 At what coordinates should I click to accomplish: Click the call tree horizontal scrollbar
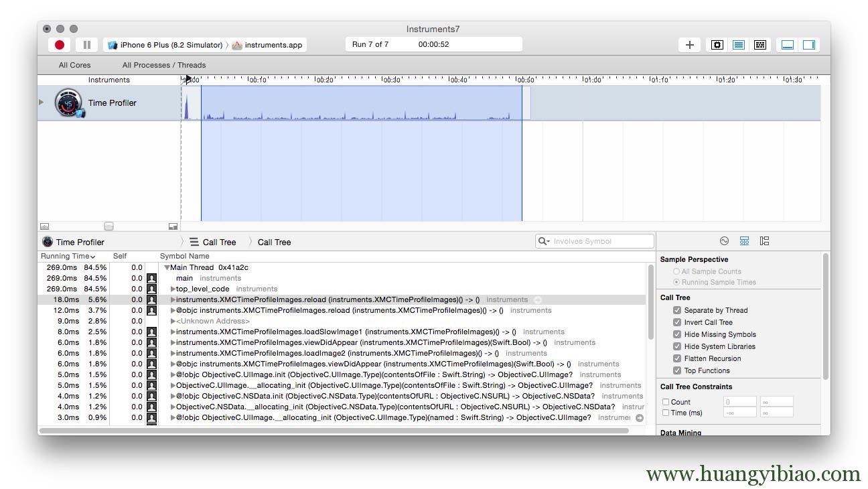335,430
